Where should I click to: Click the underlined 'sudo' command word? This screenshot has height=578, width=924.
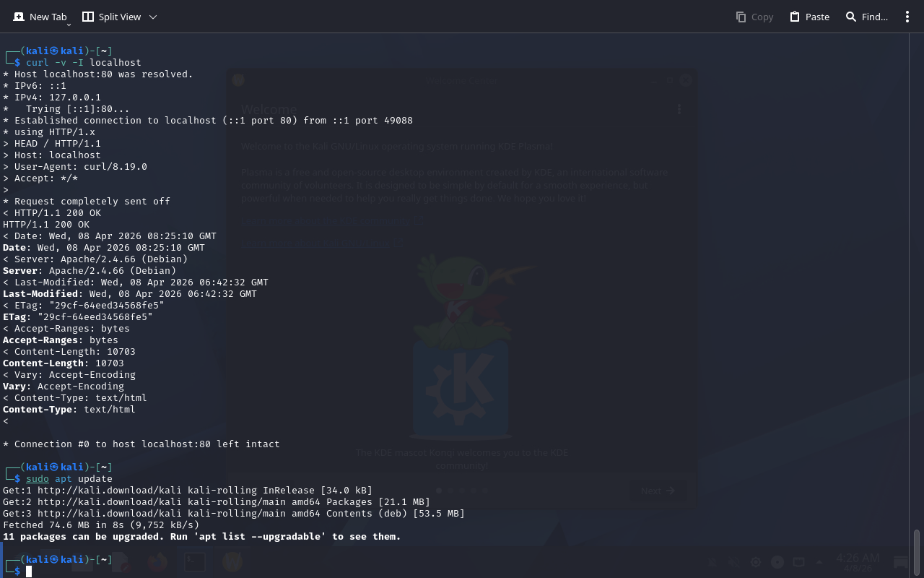(38, 479)
